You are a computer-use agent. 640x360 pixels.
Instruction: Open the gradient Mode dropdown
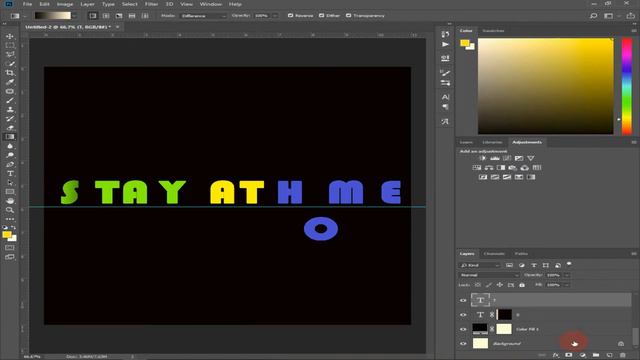pos(203,16)
